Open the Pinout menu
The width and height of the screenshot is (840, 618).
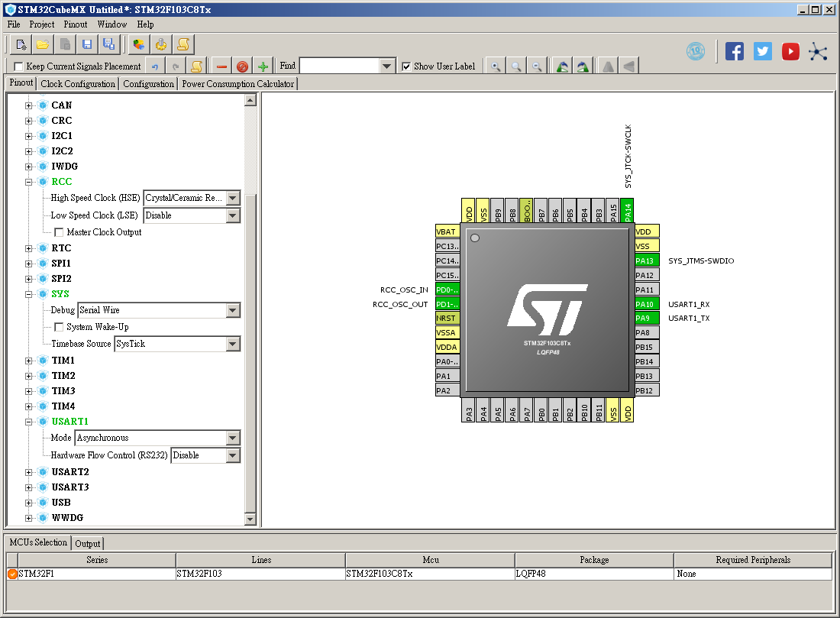point(76,24)
